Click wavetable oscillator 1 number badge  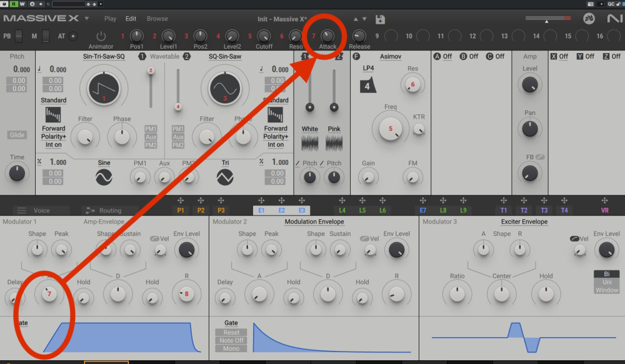point(142,56)
